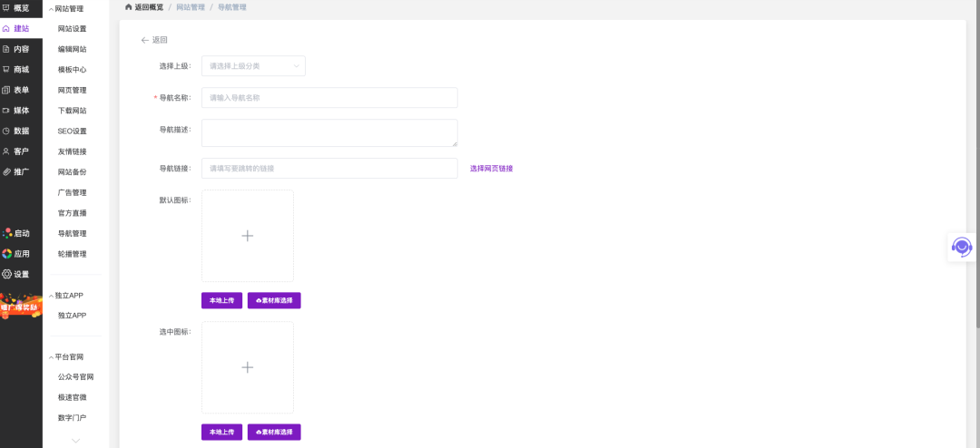Click the home icon beside 返回概览
The height and width of the screenshot is (448, 980).
tap(129, 7)
